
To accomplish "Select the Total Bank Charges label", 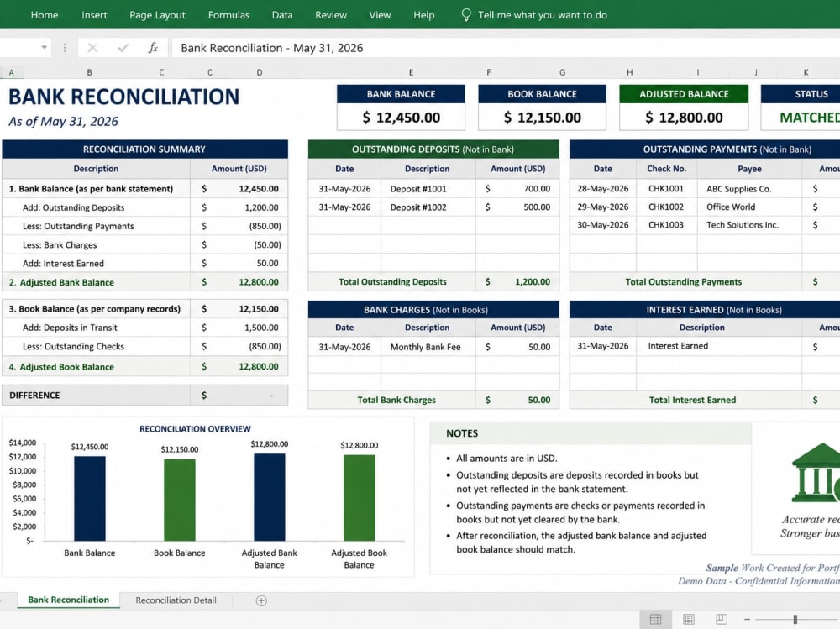I will coord(396,401).
